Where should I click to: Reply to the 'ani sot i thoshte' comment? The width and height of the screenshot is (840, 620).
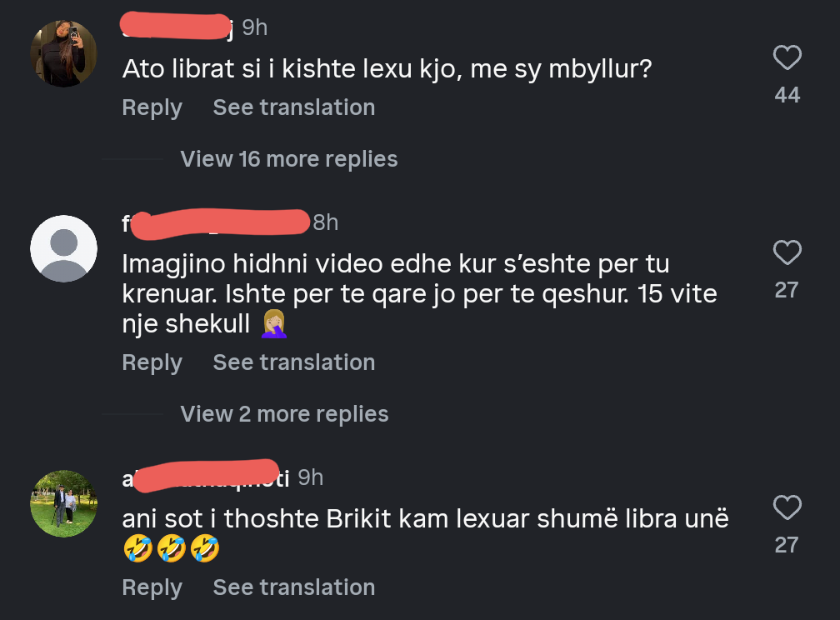point(152,587)
